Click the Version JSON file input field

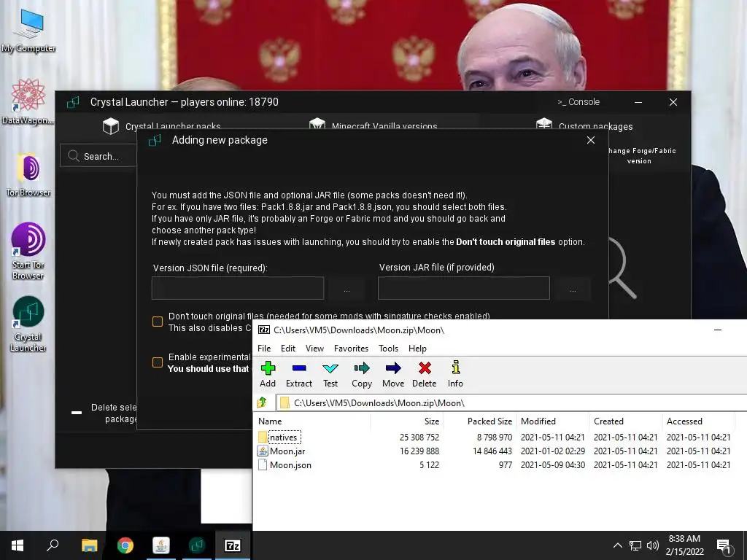(238, 289)
